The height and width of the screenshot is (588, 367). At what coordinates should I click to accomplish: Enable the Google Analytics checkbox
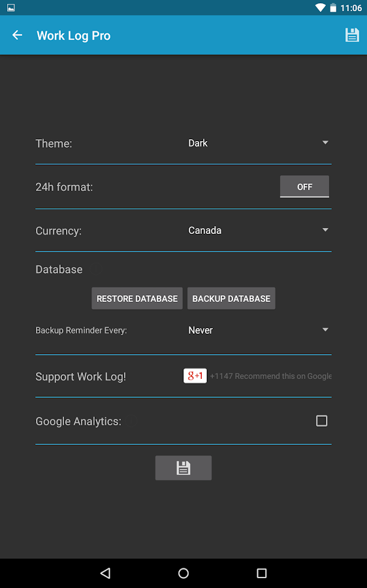click(x=322, y=421)
